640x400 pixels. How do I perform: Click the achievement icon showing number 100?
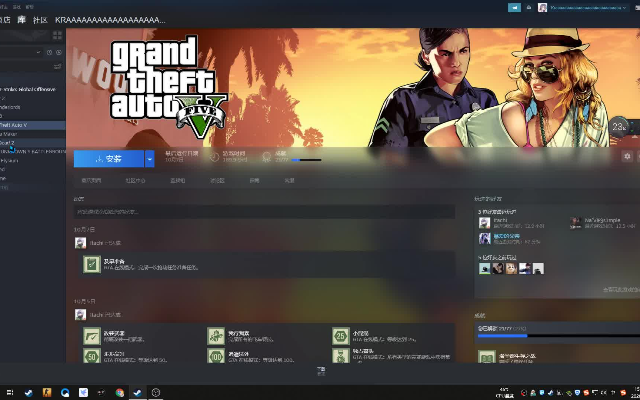216,356
